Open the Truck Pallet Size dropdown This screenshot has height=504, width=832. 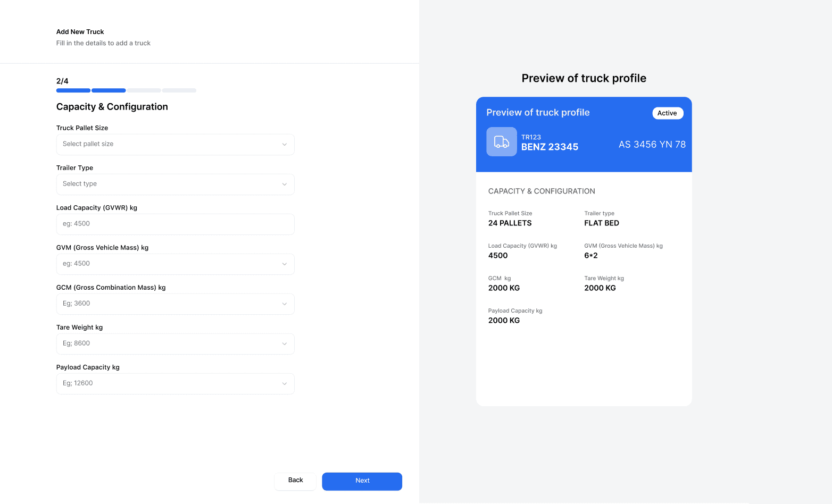[176, 145]
